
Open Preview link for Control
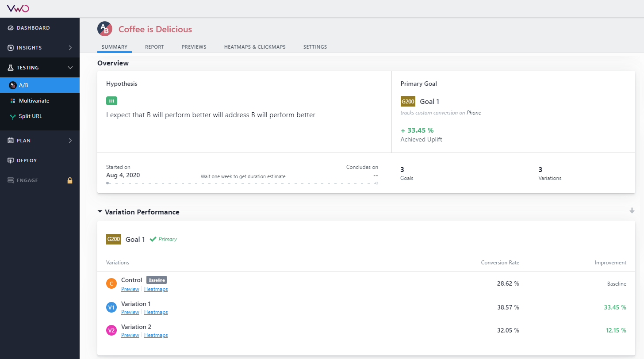tap(130, 289)
